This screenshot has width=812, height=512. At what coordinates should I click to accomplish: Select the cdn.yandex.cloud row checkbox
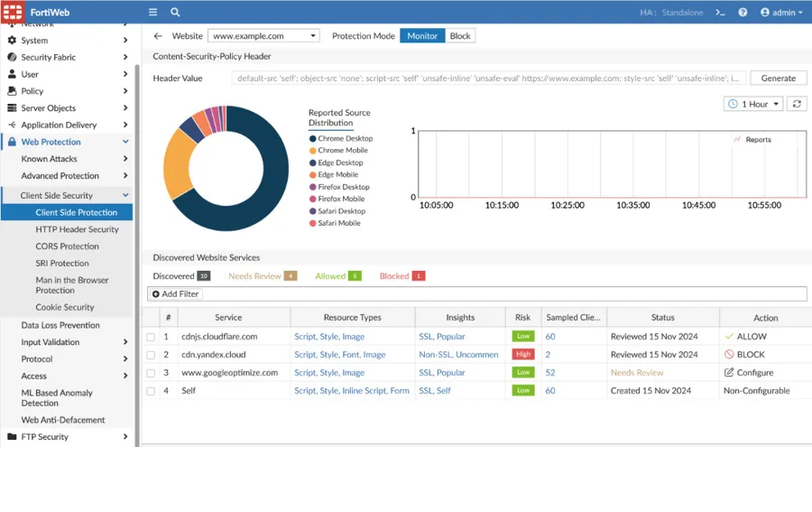pos(151,355)
